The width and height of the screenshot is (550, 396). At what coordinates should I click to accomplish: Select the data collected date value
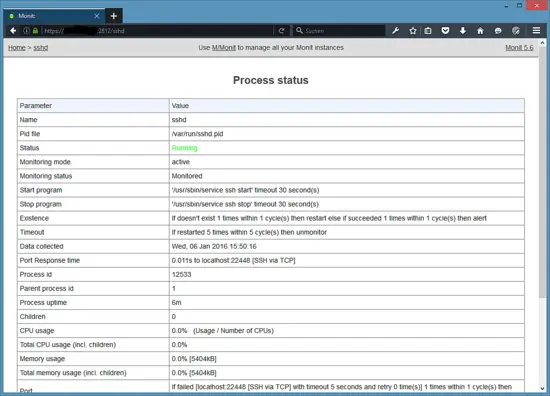[214, 247]
